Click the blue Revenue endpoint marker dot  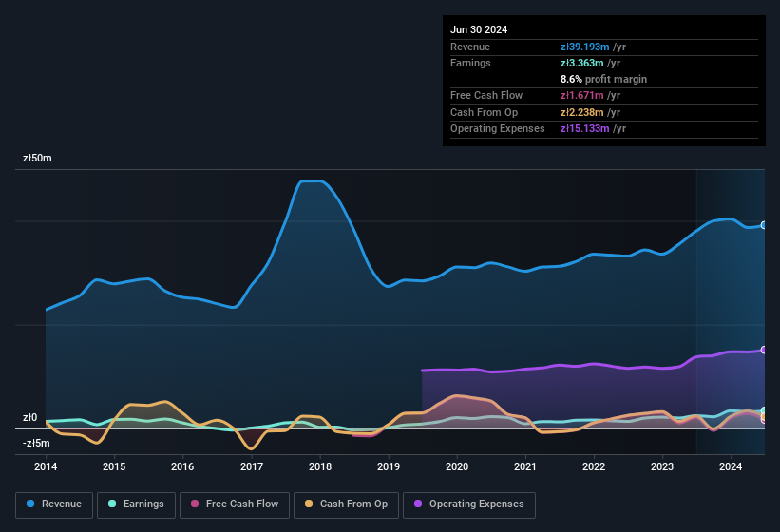point(763,225)
